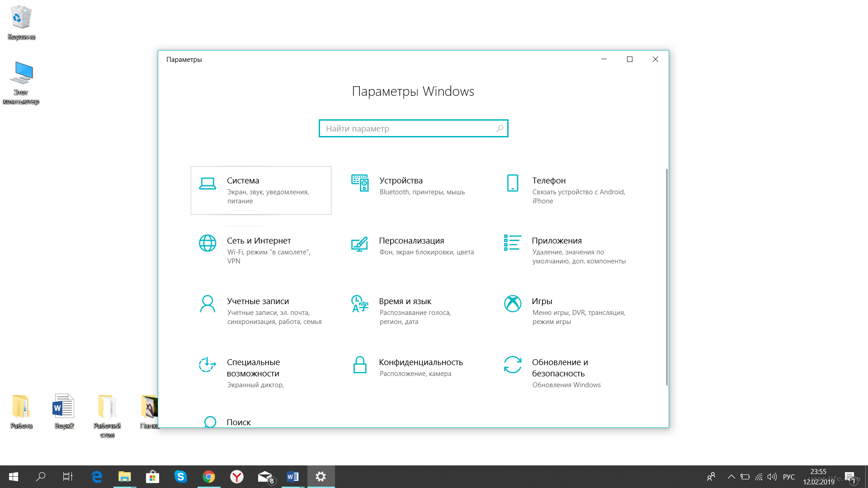The height and width of the screenshot is (488, 868).
Task: Open File Explorer from taskbar
Action: [x=124, y=477]
